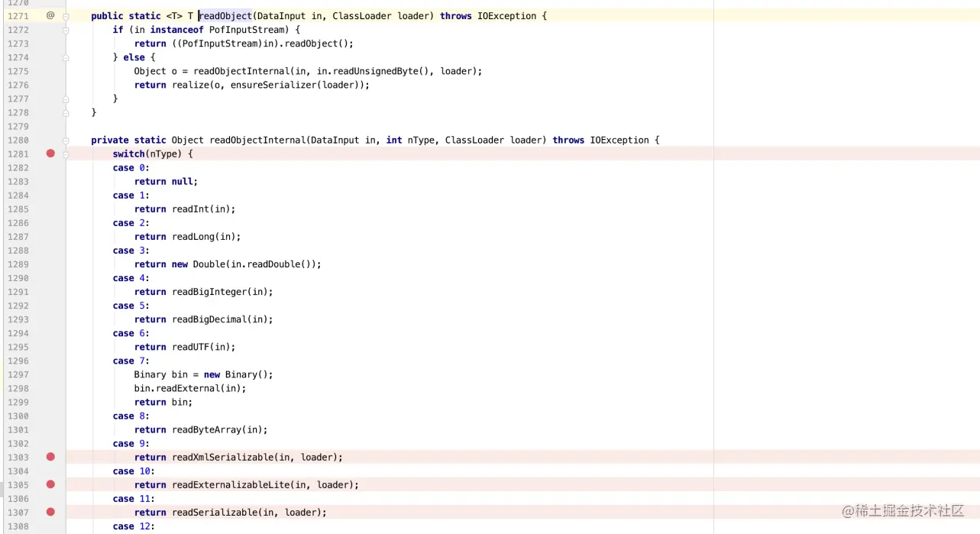Click the @ gutter icon on line 1271
This screenshot has height=534, width=980.
click(50, 15)
